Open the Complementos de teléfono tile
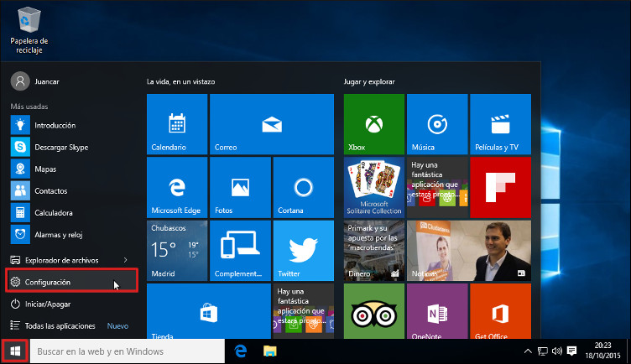This screenshot has height=364, width=631. 240,251
